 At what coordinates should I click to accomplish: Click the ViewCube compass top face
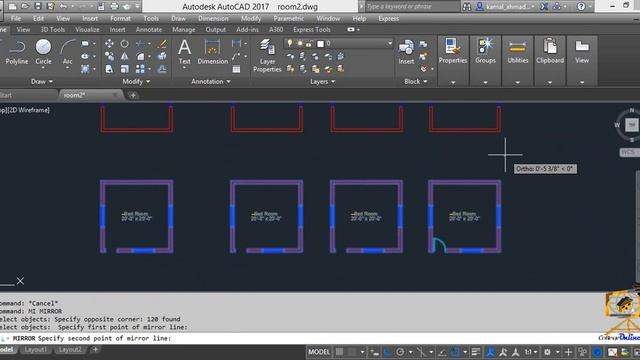[x=631, y=125]
